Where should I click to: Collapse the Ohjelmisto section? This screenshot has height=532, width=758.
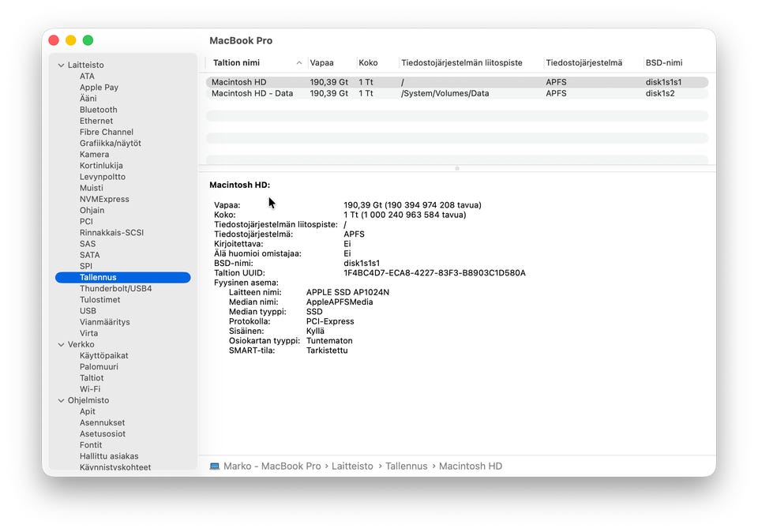click(x=61, y=400)
